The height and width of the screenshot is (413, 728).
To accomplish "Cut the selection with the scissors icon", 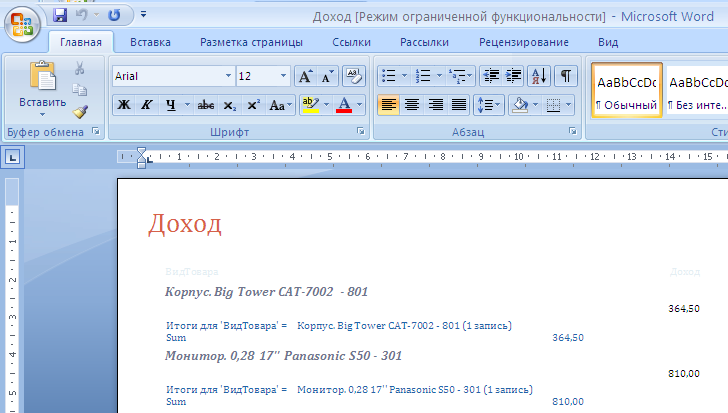I will (79, 69).
